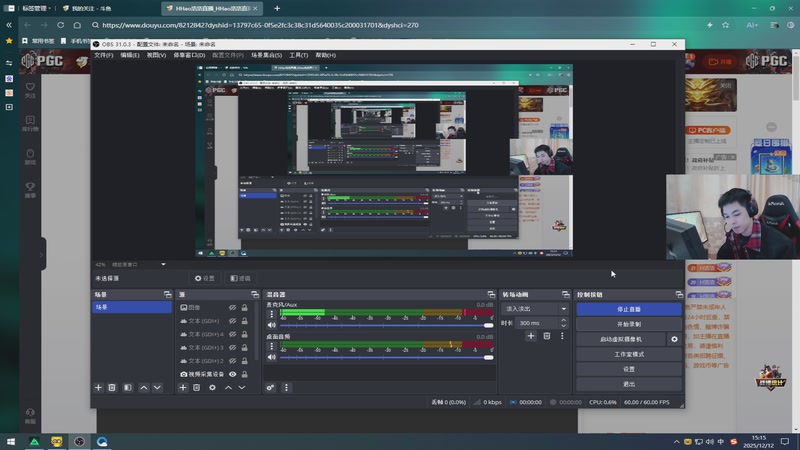Move the scene down in the list
Screen dimensions: 800x450
157,388
